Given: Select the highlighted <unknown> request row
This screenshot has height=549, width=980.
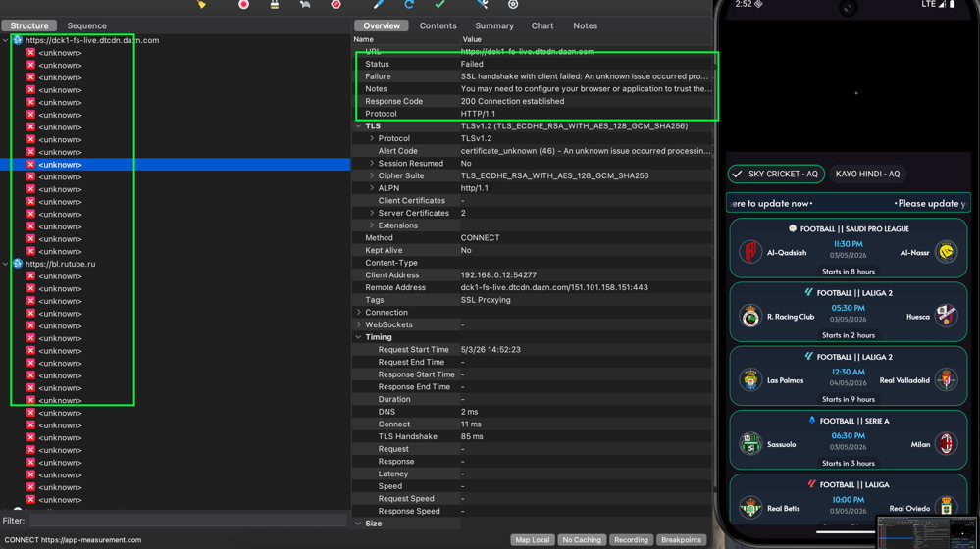Looking at the screenshot, I should coord(175,165).
